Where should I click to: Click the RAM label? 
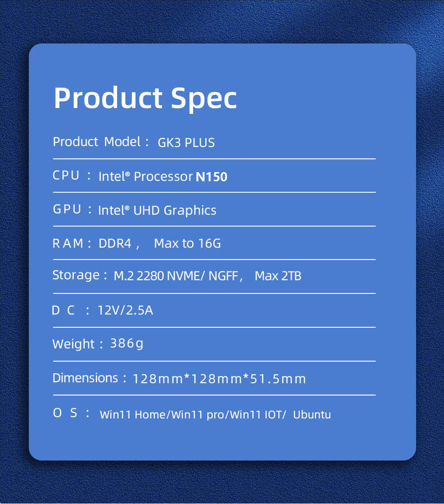coord(68,244)
